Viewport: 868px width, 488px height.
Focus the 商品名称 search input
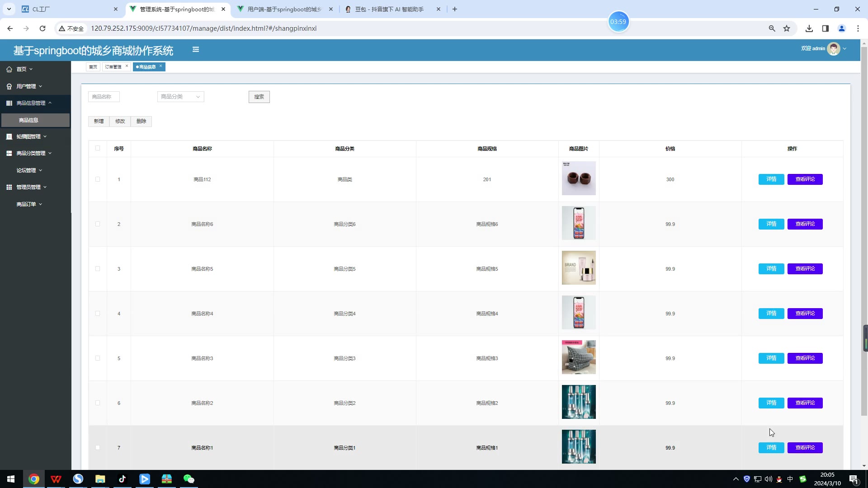point(104,97)
